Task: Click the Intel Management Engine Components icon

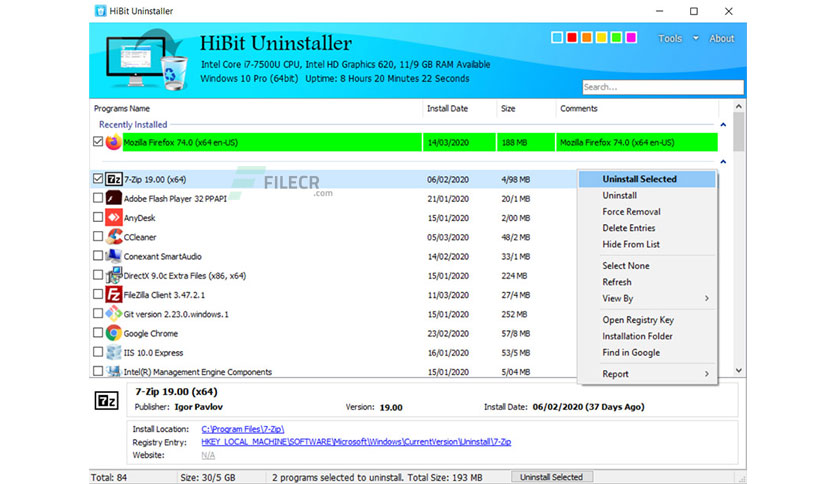Action: pos(113,371)
